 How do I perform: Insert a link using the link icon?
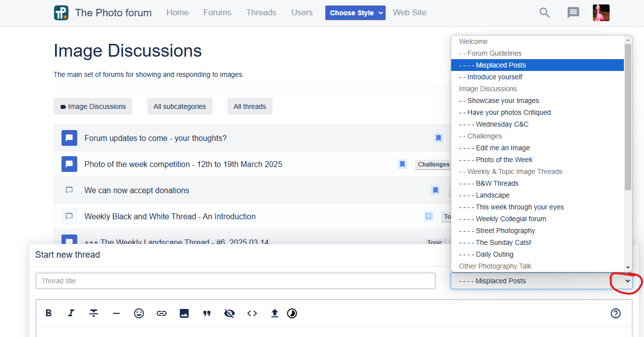[x=161, y=313]
